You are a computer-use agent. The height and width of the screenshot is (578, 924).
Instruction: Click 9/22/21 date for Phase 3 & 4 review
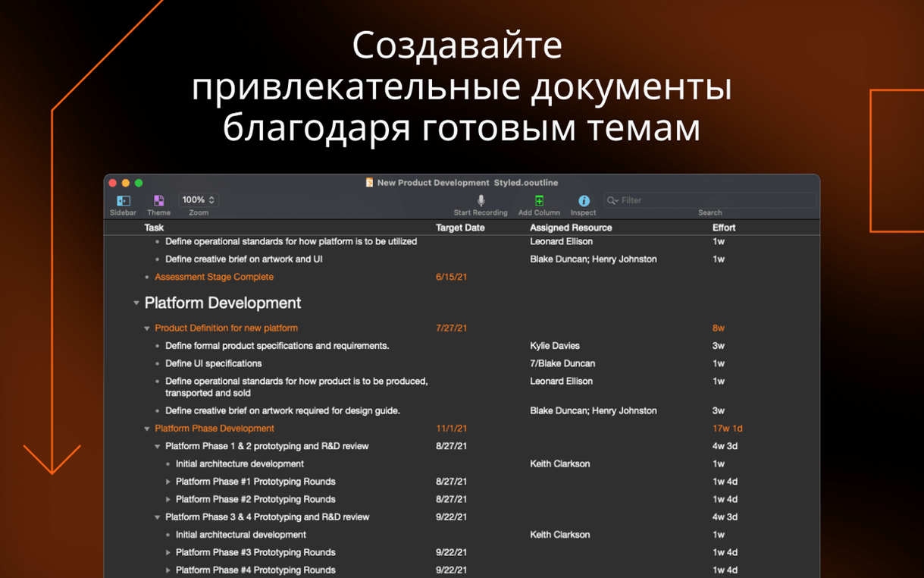pyautogui.click(x=451, y=517)
